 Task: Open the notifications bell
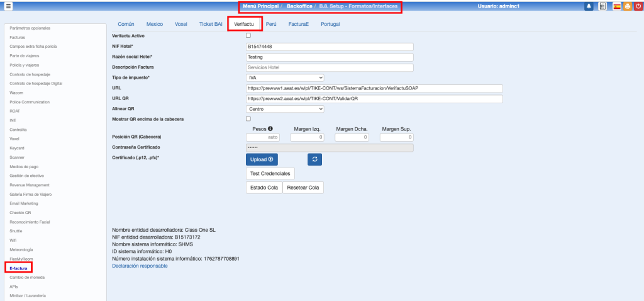pyautogui.click(x=589, y=6)
